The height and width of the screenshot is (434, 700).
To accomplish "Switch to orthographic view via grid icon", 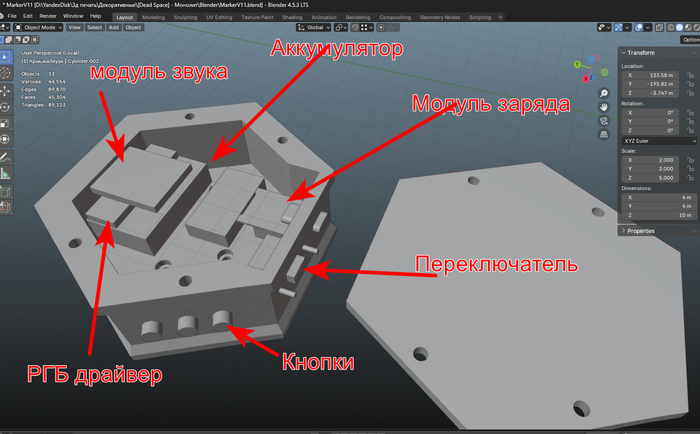I will click(604, 135).
